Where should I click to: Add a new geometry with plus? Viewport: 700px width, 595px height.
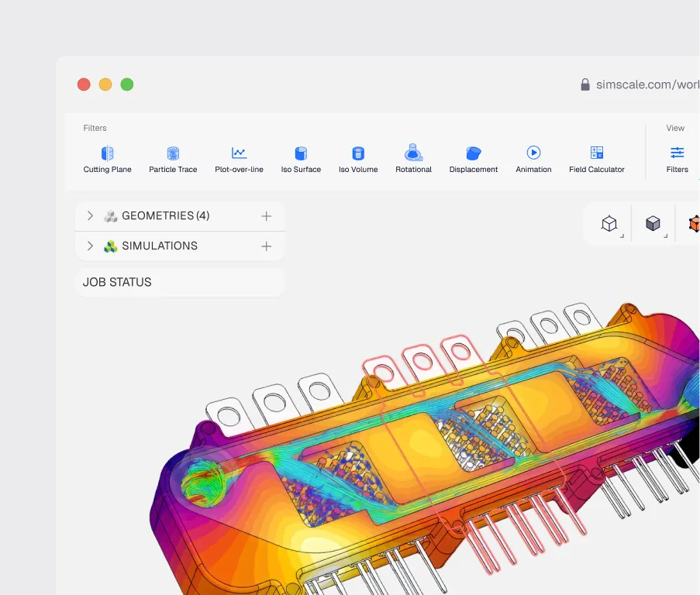tap(266, 216)
